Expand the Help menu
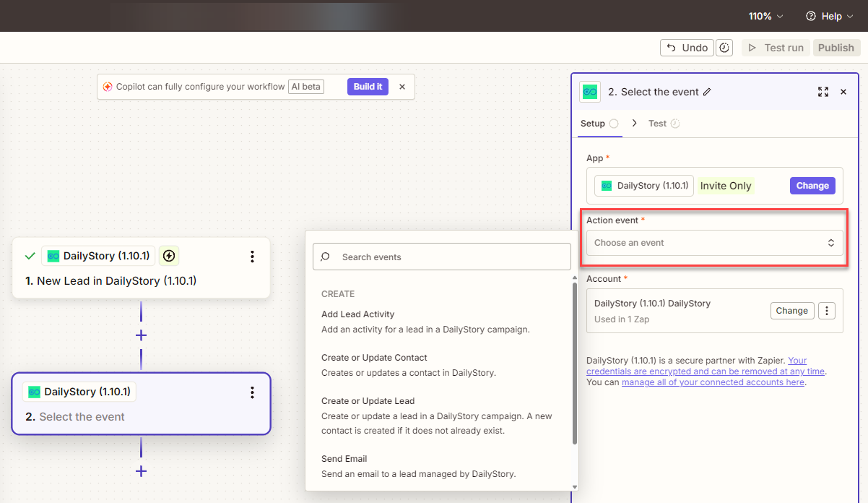The width and height of the screenshot is (868, 503). (x=830, y=16)
